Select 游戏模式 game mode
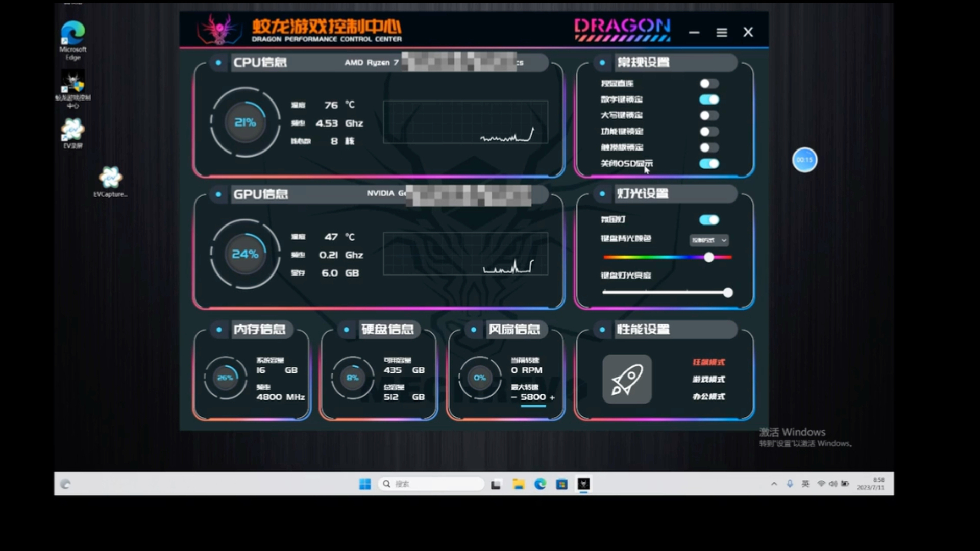The height and width of the screenshot is (551, 980). 708,379
